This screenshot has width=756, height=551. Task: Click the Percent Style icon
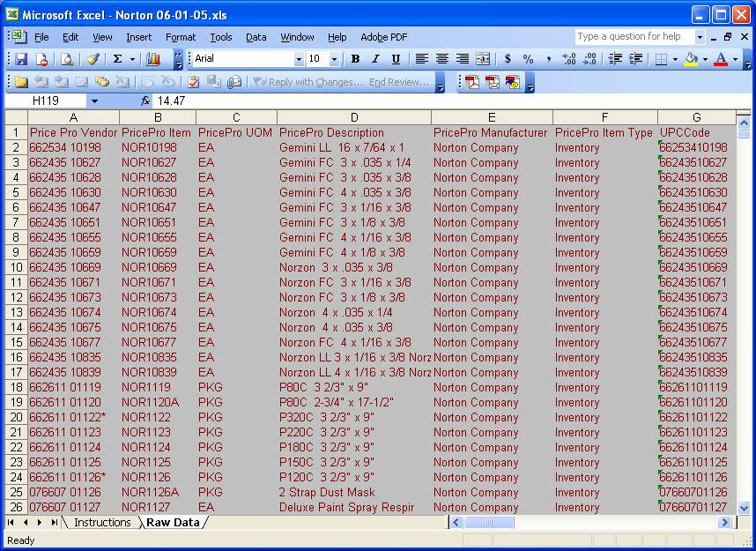528,59
